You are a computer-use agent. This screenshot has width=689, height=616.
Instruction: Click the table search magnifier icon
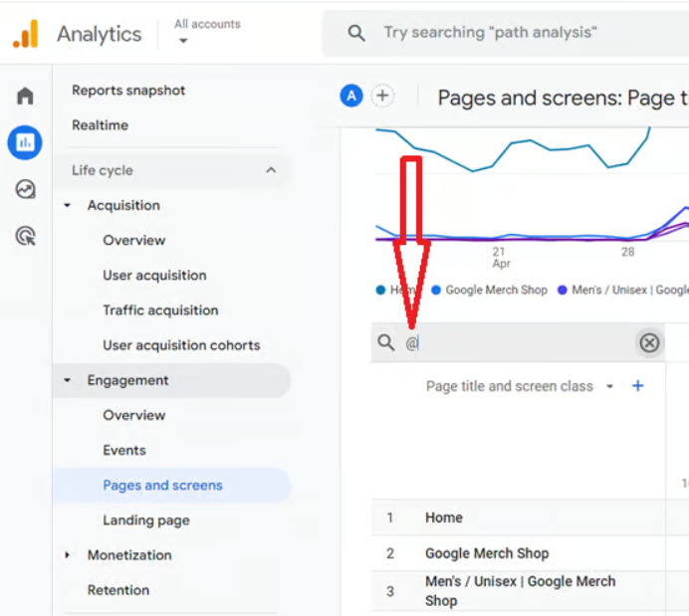pos(386,342)
